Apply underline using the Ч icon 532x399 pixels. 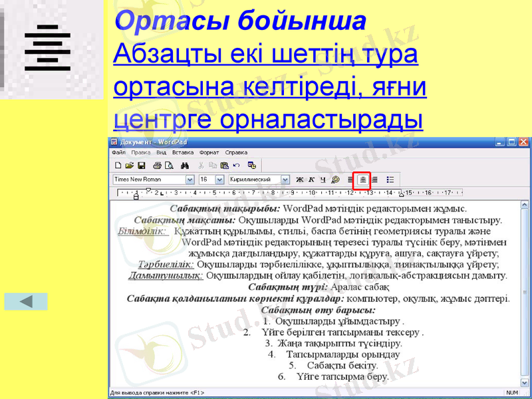pos(322,179)
